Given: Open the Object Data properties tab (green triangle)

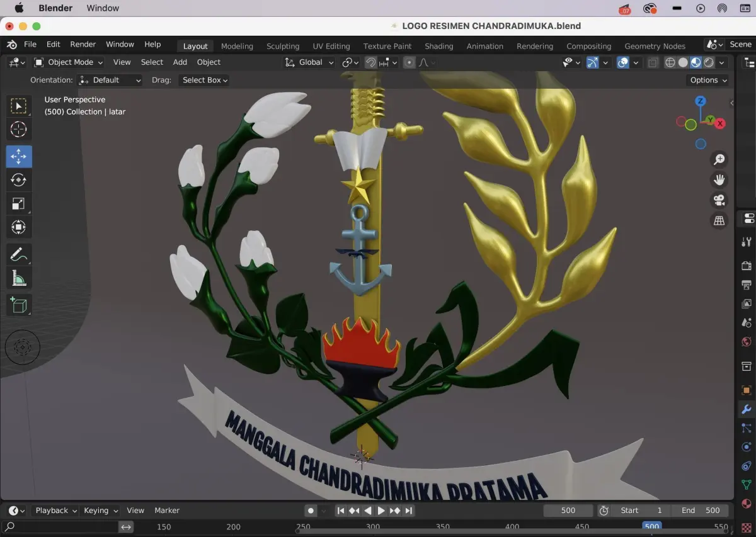Looking at the screenshot, I should pos(747,485).
